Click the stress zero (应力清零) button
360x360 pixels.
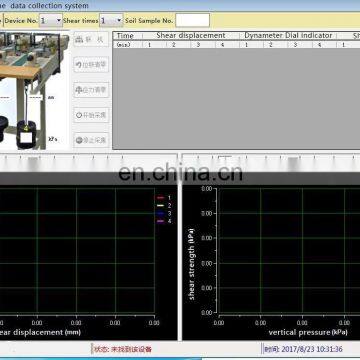point(91,90)
